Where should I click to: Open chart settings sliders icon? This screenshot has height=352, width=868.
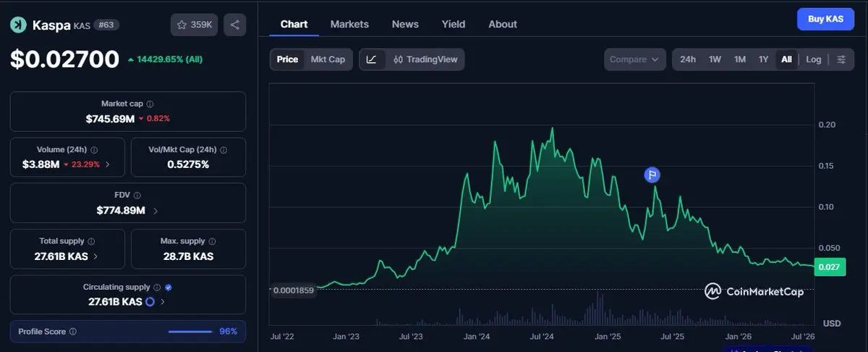(841, 59)
